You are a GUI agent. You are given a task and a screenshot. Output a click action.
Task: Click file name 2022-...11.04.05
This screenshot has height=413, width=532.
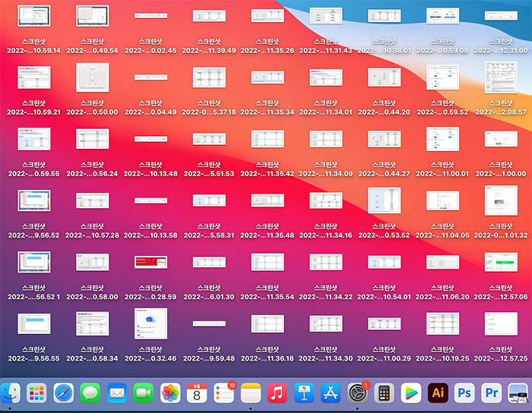click(x=442, y=235)
